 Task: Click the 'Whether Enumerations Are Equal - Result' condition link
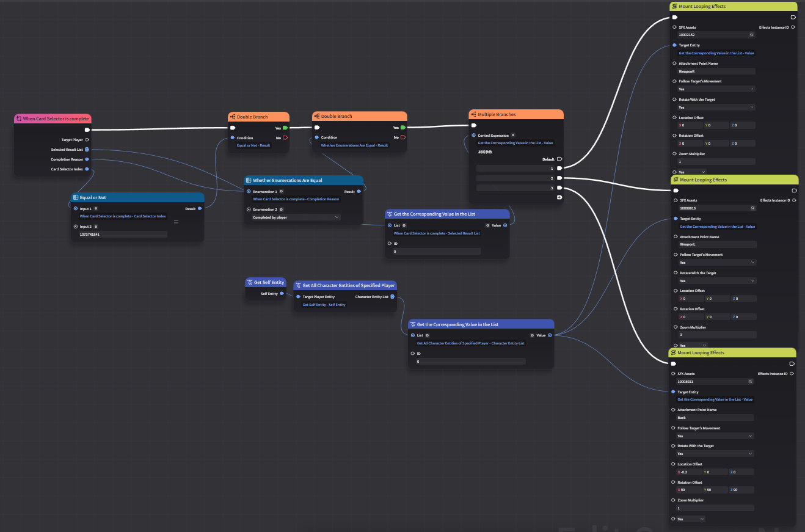tap(354, 145)
